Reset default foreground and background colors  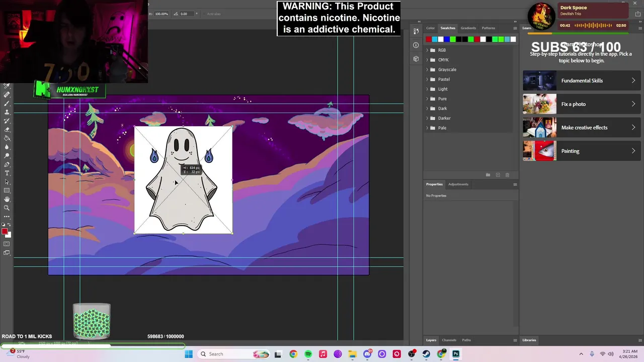[4, 225]
